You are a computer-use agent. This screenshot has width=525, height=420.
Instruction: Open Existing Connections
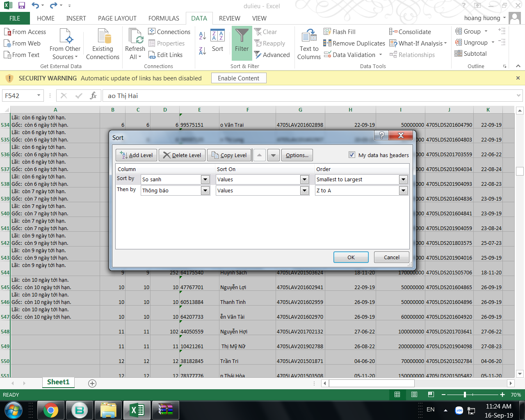pos(103,44)
